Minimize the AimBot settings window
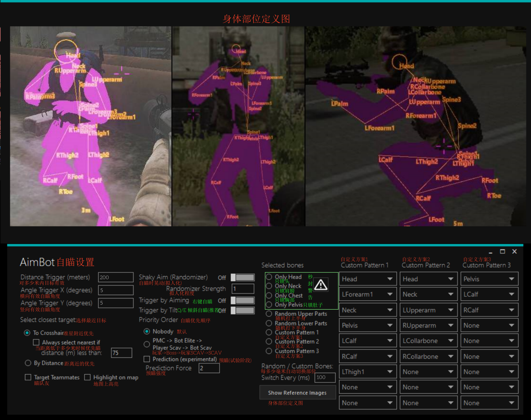531x420 pixels. (x=490, y=252)
